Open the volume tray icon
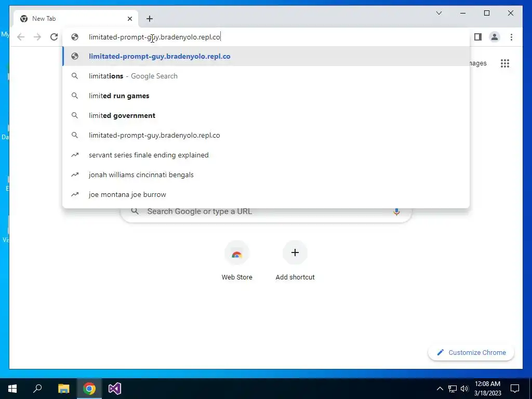The height and width of the screenshot is (399, 532). [x=464, y=389]
